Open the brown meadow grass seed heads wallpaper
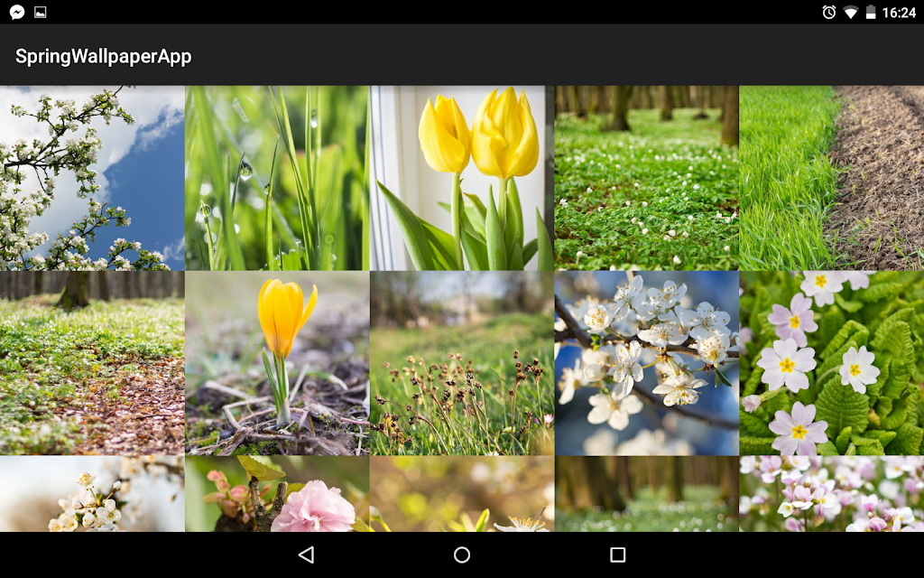924x578 pixels. tap(462, 363)
